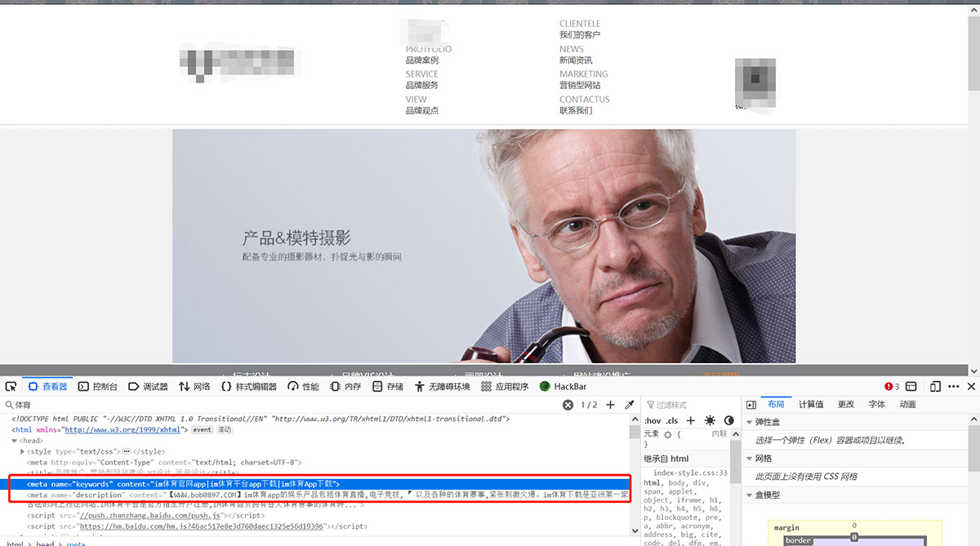Expand the style node's ellipsis badge

[x=127, y=451]
